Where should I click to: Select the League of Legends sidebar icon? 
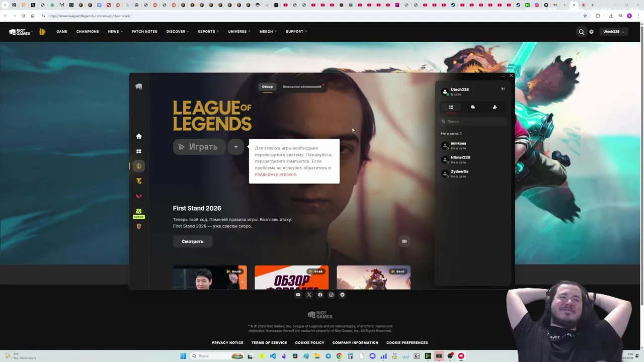pyautogui.click(x=139, y=166)
